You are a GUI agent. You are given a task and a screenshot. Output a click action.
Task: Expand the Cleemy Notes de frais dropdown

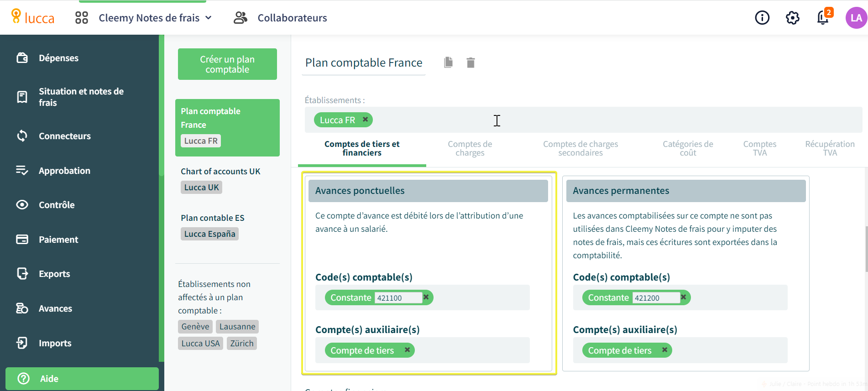click(x=155, y=18)
